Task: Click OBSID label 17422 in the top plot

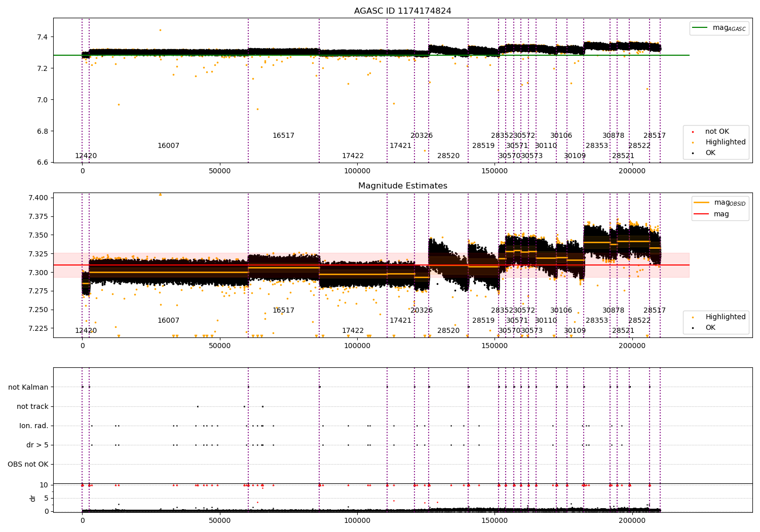Action: 353,156
